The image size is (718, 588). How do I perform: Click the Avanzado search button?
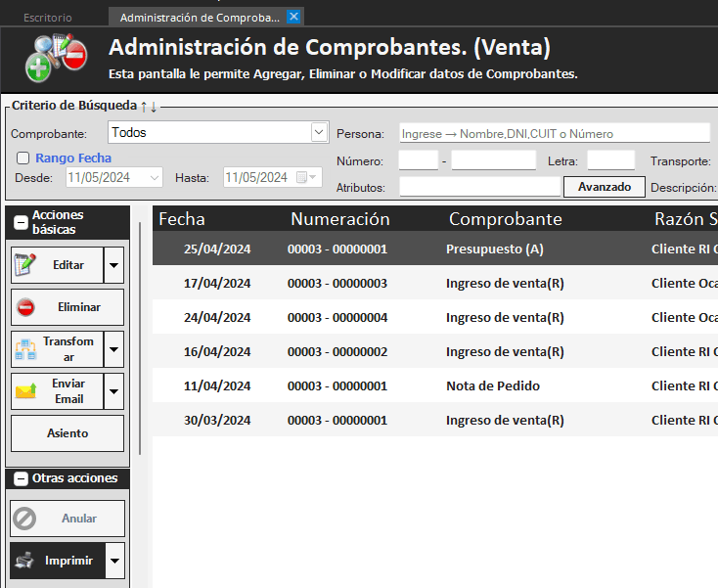pos(604,186)
